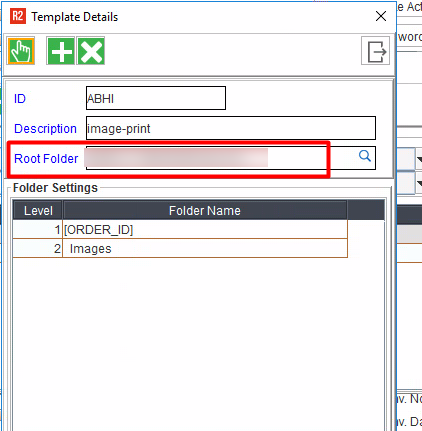Click the blue Description label
The image size is (422, 431).
[x=45, y=129]
